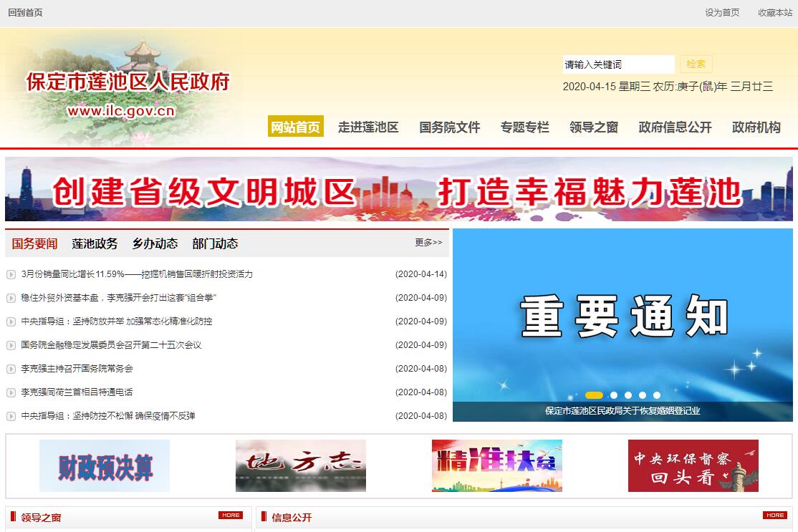Open the 李克强主持召开国务院常务会 news article
798x532 pixels.
point(77,369)
